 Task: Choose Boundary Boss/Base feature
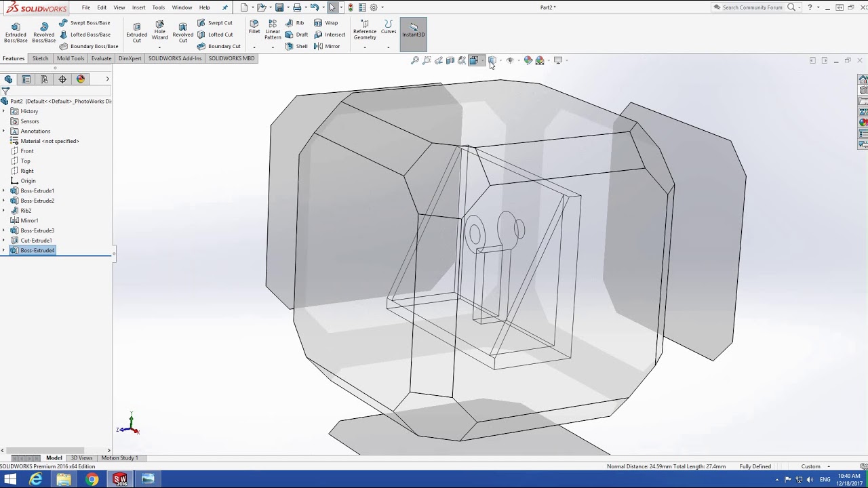(x=89, y=46)
